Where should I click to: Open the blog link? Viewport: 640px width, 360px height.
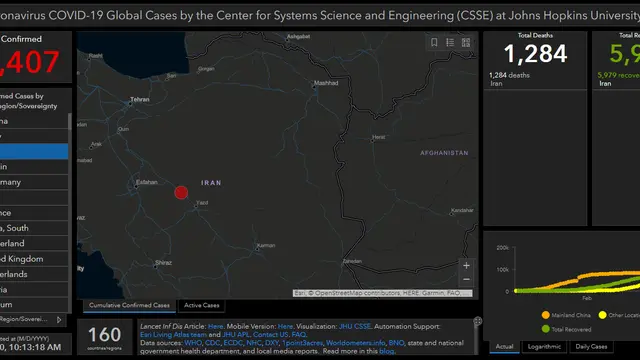(x=387, y=351)
